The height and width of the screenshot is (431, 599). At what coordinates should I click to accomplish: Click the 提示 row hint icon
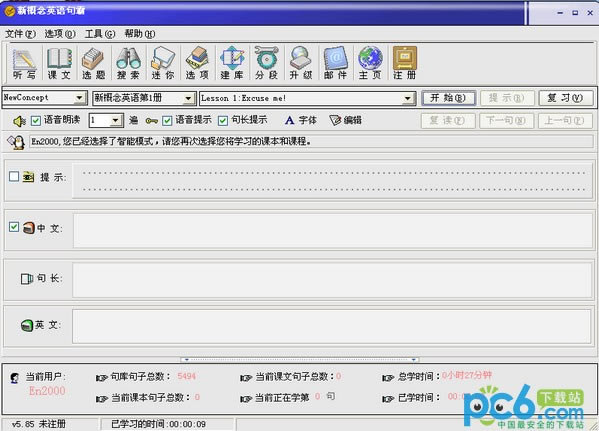pos(28,177)
